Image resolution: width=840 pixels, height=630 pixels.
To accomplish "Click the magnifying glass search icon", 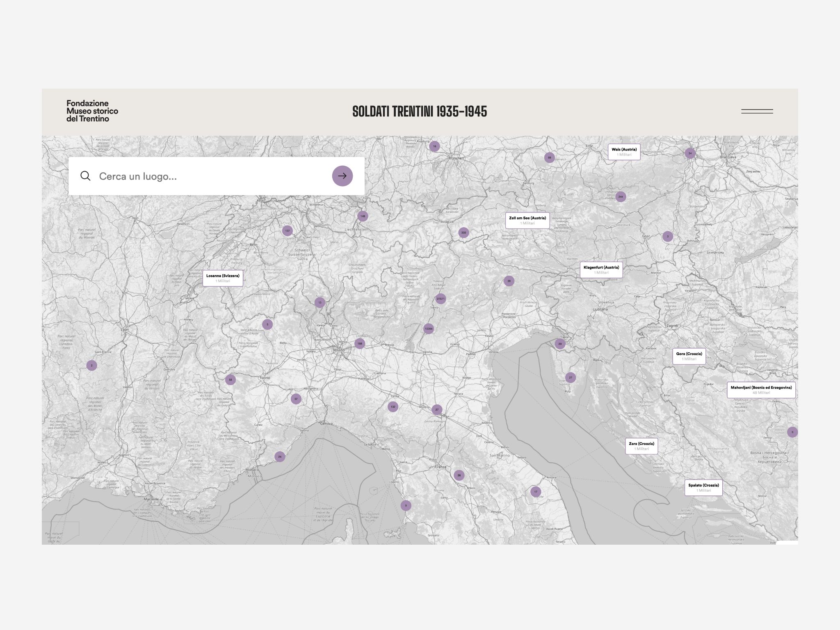I will pyautogui.click(x=85, y=176).
